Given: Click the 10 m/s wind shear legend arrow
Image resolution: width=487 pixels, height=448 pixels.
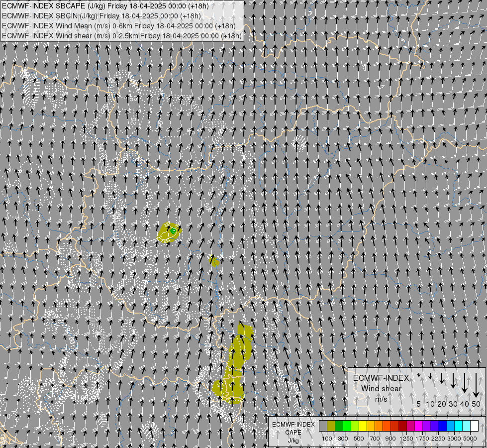Looking at the screenshot, I should tap(430, 376).
